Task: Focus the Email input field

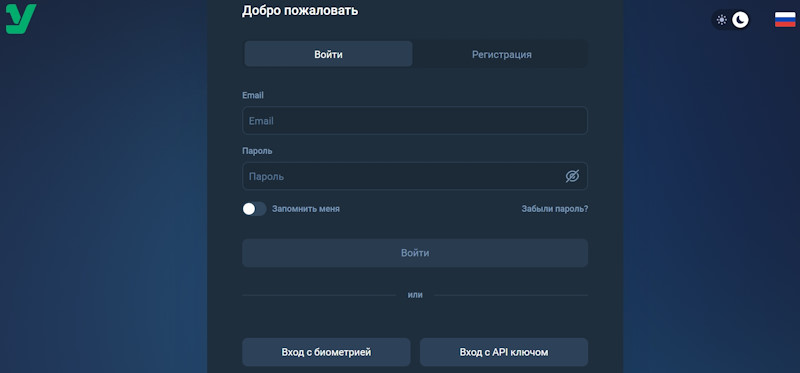Action: coord(415,120)
